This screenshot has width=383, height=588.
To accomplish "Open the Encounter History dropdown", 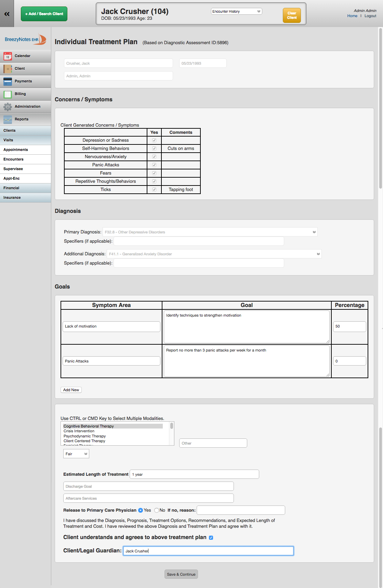I will pyautogui.click(x=236, y=11).
